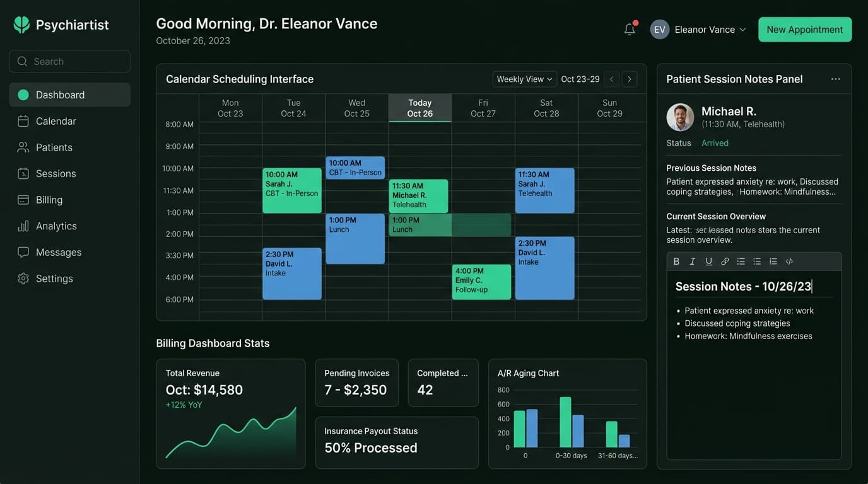Open Settings in the sidebar

pyautogui.click(x=69, y=279)
